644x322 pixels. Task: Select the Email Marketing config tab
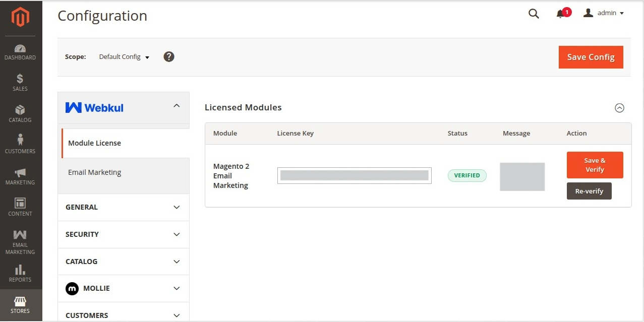124,172
